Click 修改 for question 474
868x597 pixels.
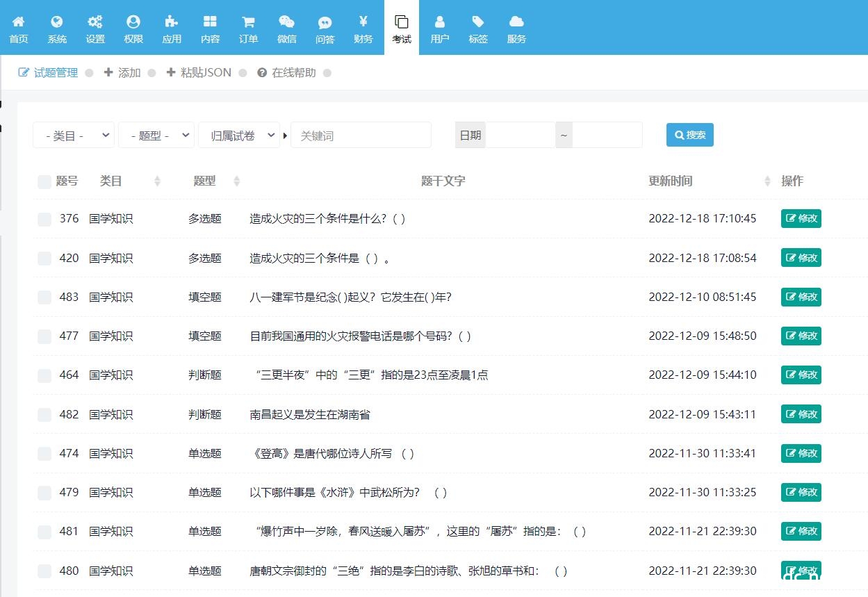(801, 453)
